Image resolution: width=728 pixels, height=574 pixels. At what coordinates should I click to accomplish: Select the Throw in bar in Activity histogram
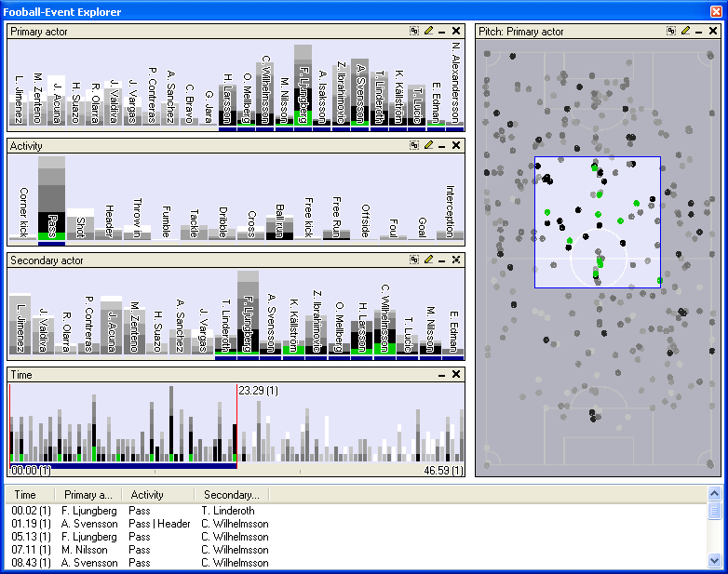click(138, 233)
